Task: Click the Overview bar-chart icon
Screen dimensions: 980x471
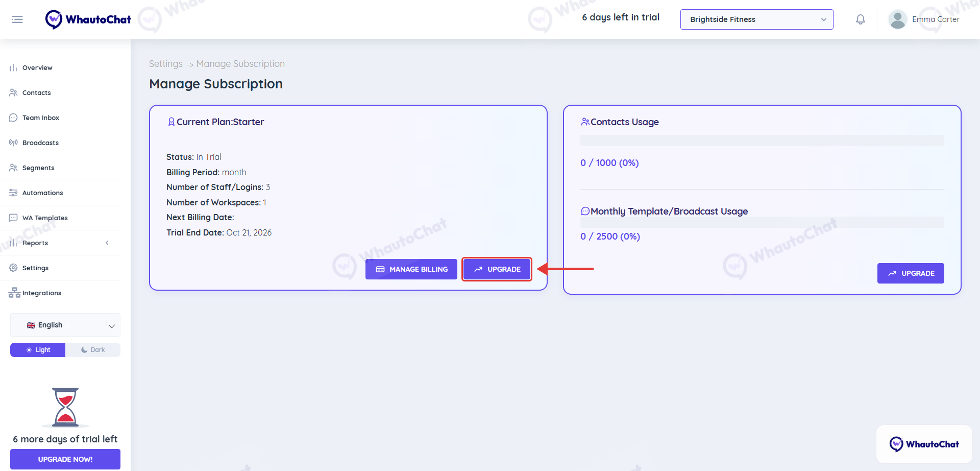Action: coord(13,67)
